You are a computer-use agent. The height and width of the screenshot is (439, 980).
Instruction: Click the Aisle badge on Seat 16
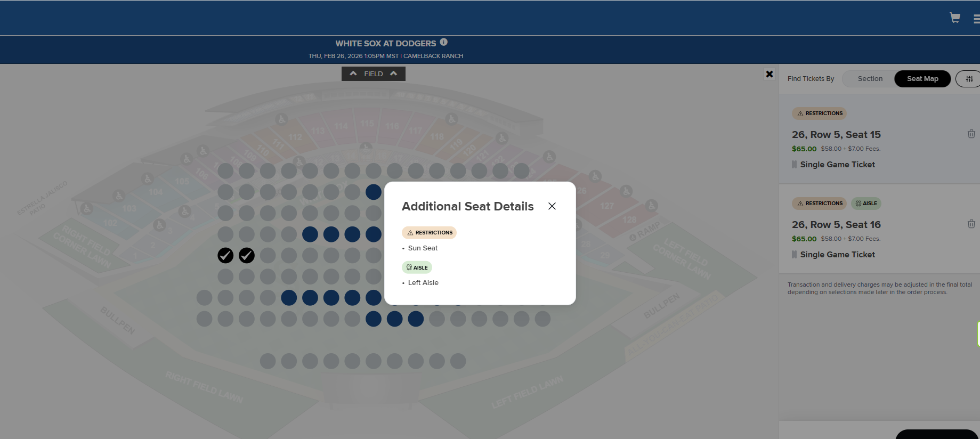click(x=866, y=204)
